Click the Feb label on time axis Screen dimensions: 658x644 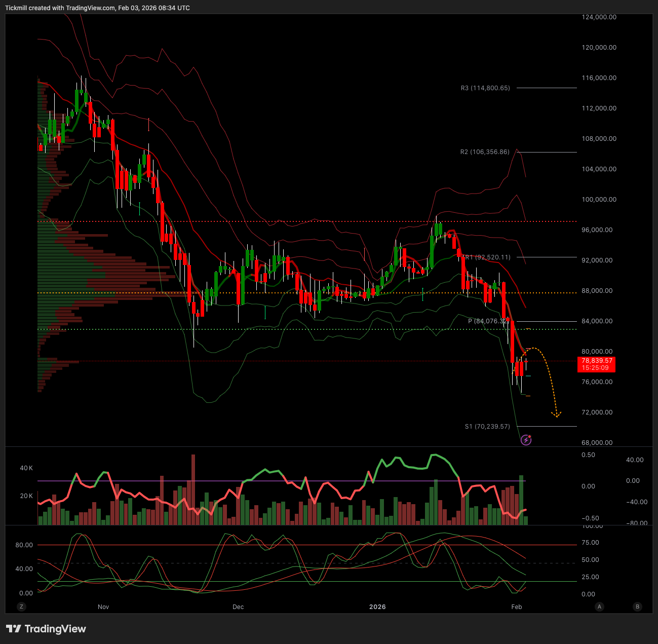(516, 607)
